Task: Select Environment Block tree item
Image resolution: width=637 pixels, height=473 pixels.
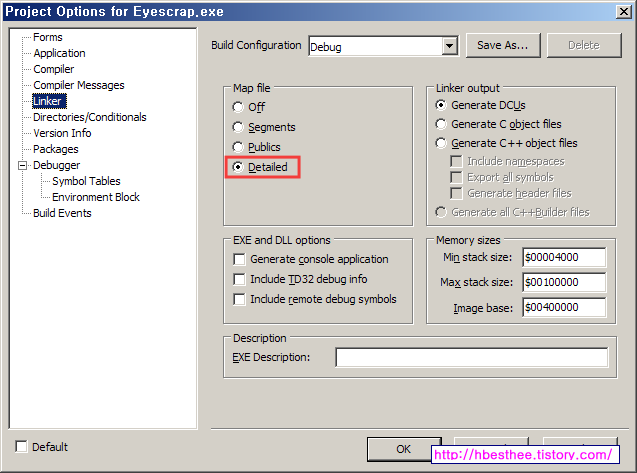Action: pyautogui.click(x=95, y=197)
